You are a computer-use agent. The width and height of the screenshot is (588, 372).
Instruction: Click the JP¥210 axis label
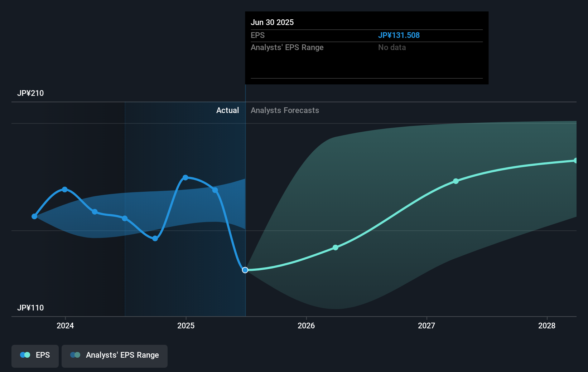coord(30,93)
